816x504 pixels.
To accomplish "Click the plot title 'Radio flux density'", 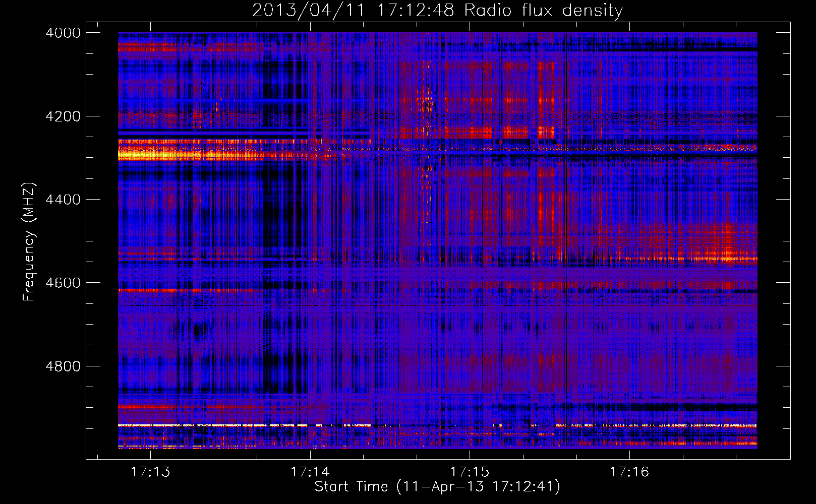I will point(544,11).
